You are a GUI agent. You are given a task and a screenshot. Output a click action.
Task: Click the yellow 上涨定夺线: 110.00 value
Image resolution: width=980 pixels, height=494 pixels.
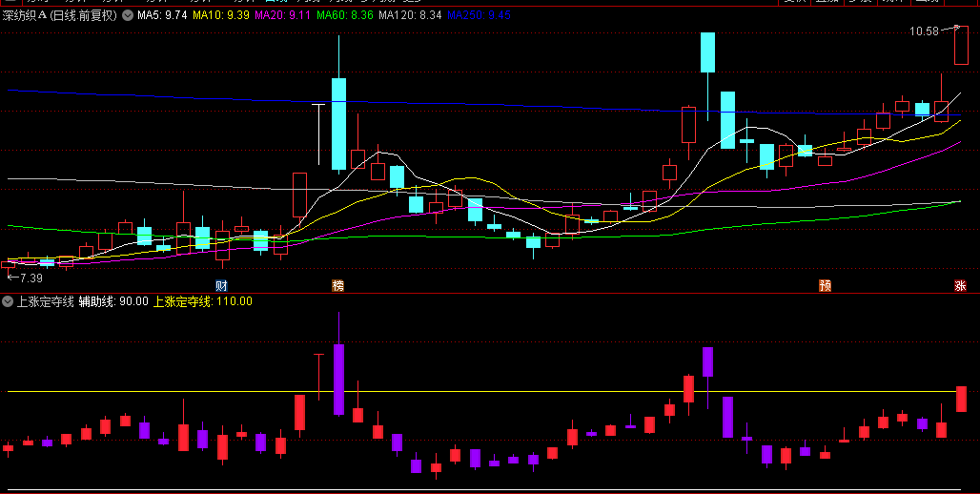pos(203,301)
